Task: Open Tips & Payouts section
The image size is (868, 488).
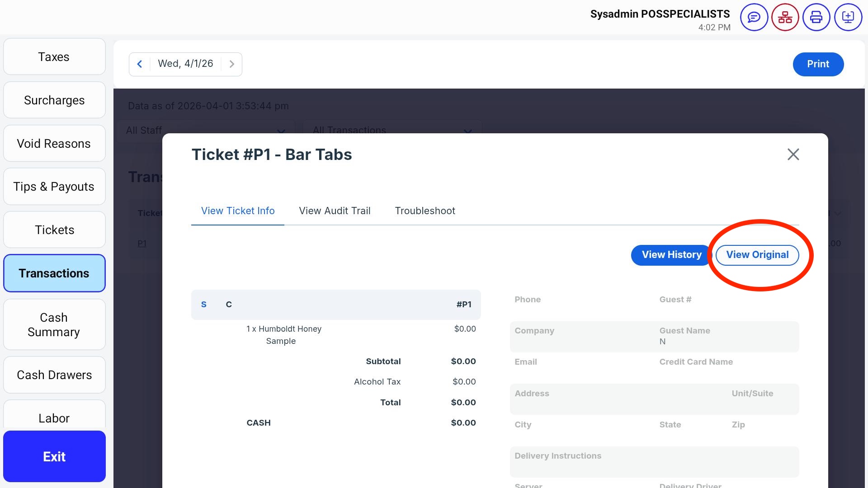Action: (x=54, y=187)
